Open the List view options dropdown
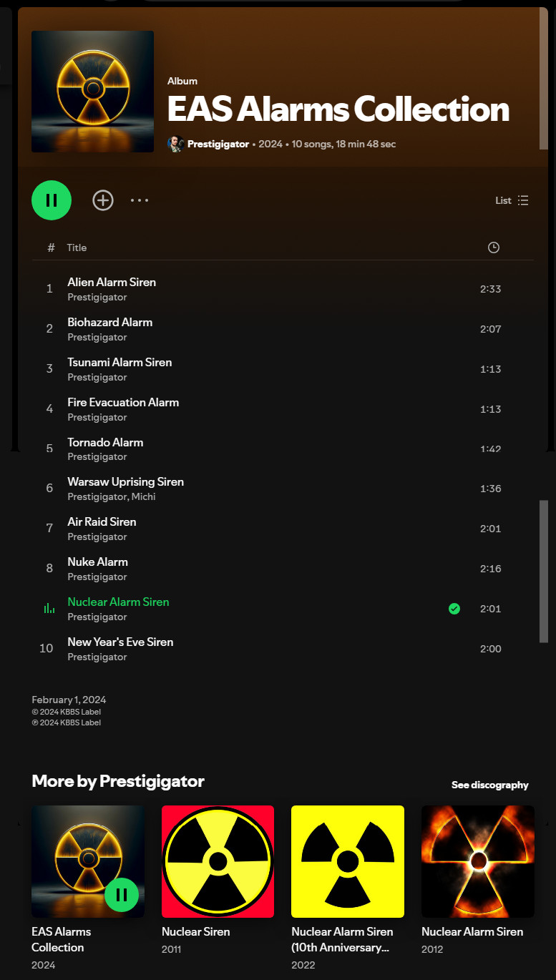Screen dimensions: 556x980 (x=512, y=200)
